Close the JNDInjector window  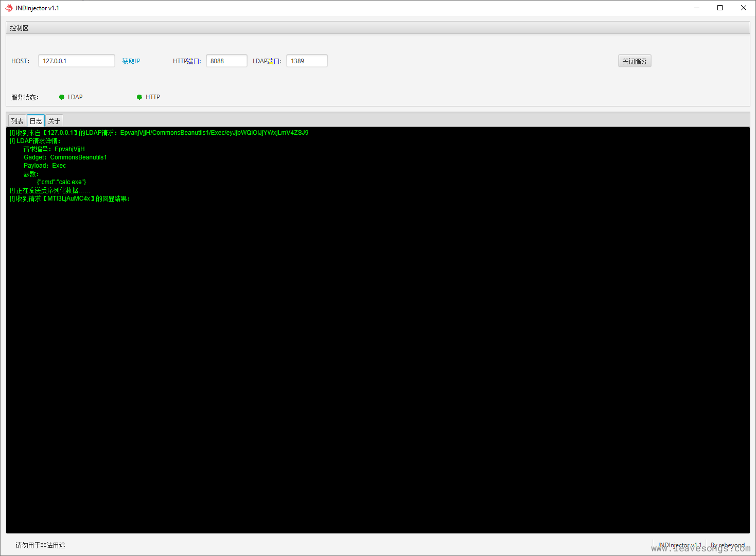[x=743, y=8]
